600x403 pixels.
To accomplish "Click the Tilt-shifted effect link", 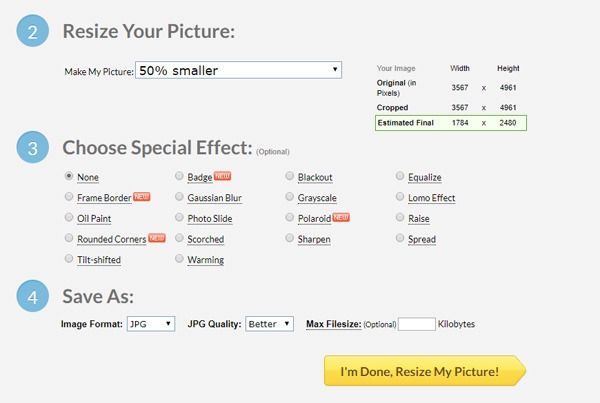I will coord(99,260).
